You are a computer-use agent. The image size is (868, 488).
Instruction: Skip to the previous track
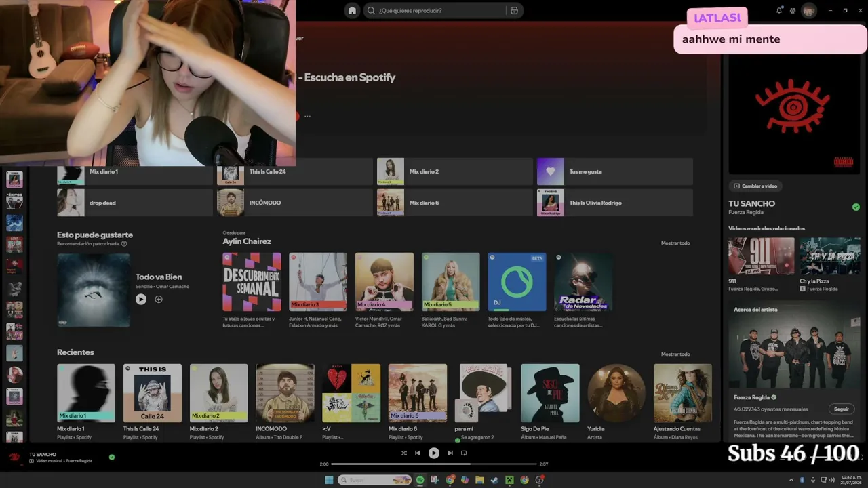[418, 453]
